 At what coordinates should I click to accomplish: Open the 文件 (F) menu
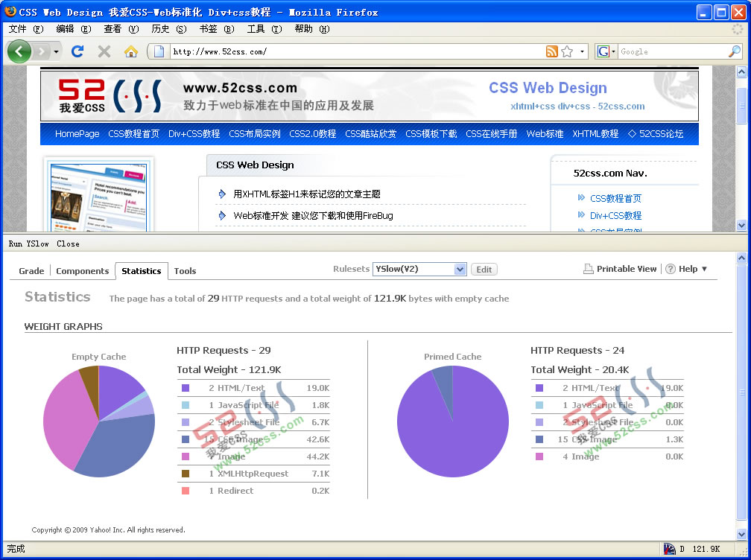(26, 29)
